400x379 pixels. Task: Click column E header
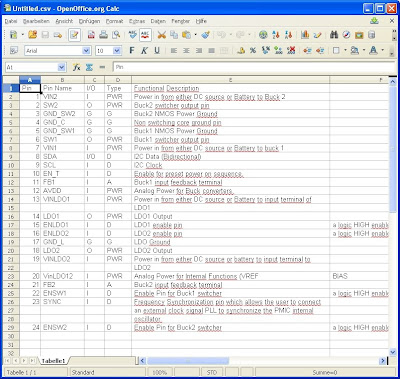click(230, 80)
